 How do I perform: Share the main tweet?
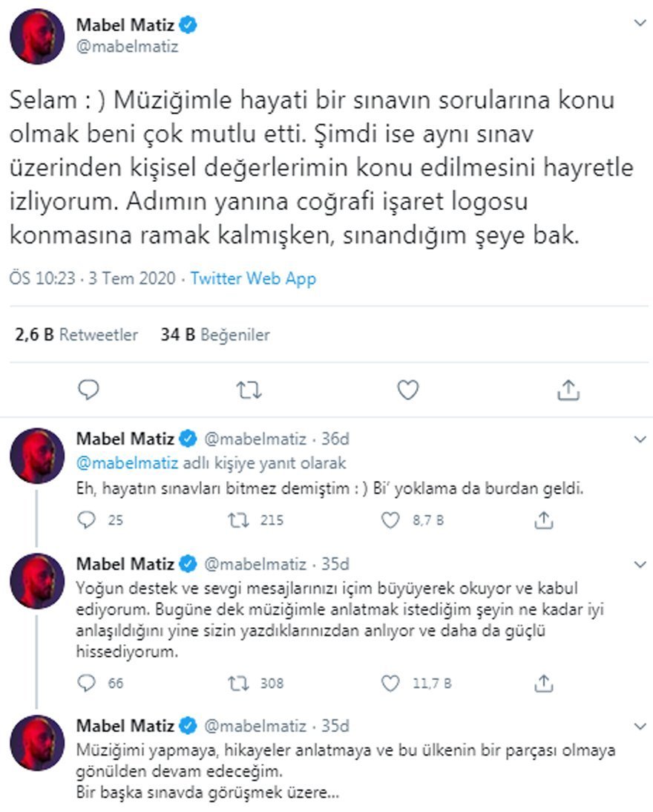coord(568,390)
